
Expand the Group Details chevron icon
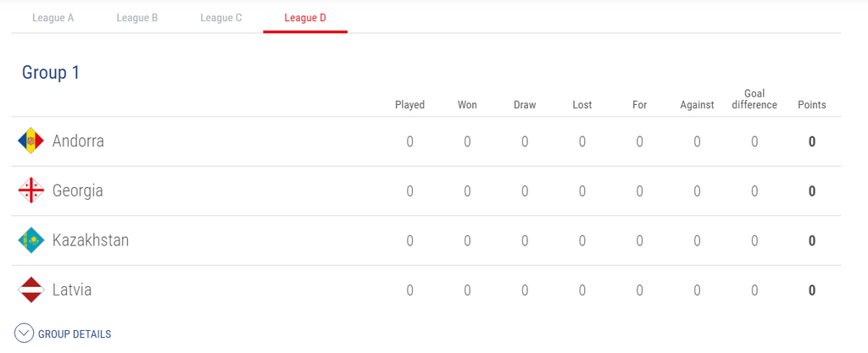(x=24, y=334)
